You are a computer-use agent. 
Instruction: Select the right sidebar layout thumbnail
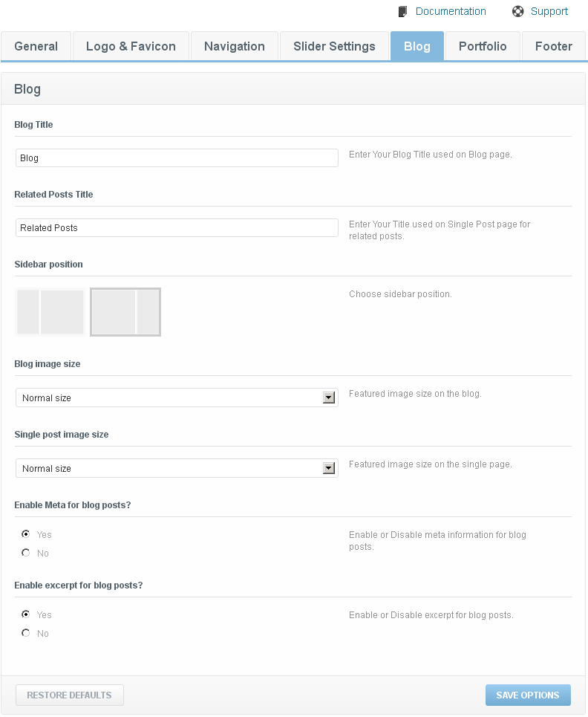pos(125,312)
